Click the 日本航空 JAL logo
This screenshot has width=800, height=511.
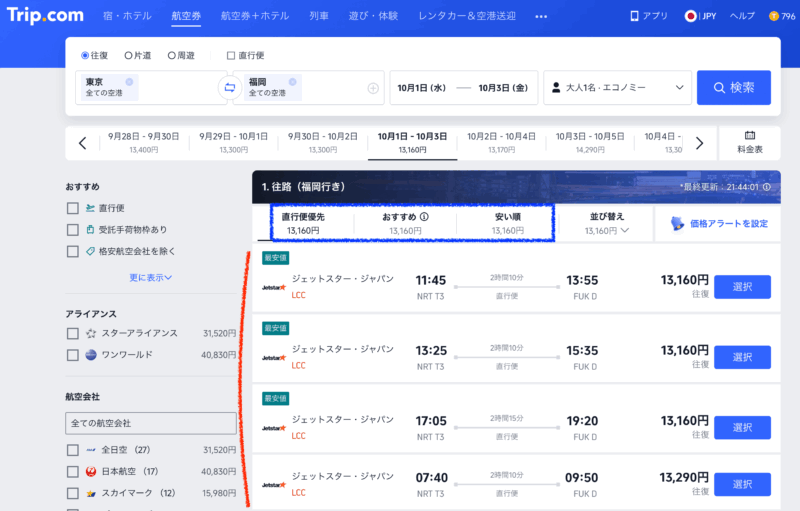[x=91, y=472]
